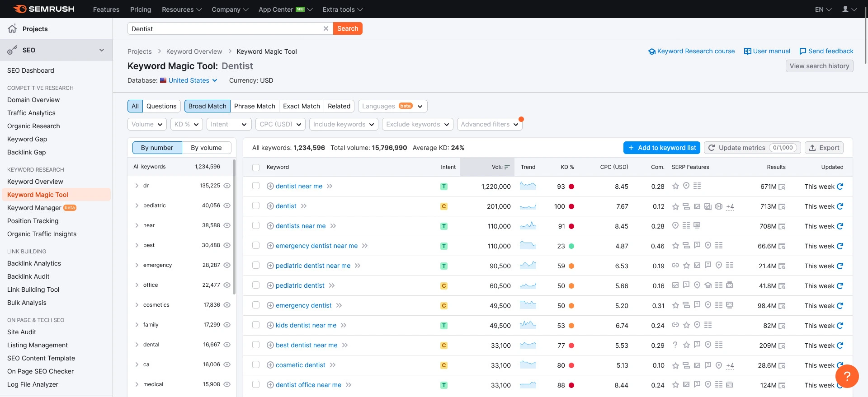Click Keyword Research course icon link

pyautogui.click(x=652, y=51)
